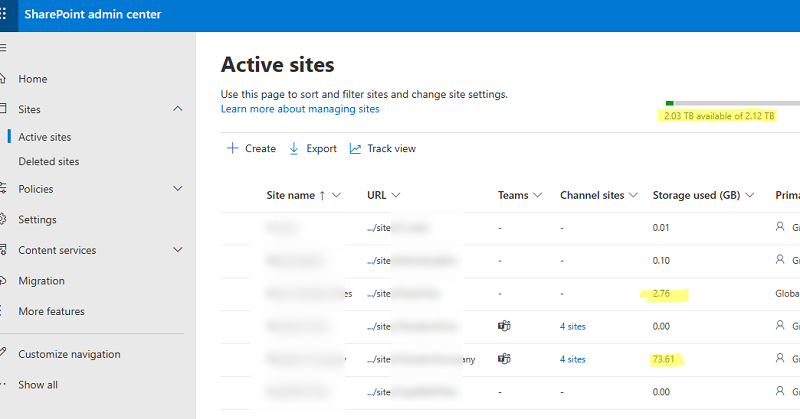
Task: Click the Policies sliders icon
Action: [x=3, y=188]
